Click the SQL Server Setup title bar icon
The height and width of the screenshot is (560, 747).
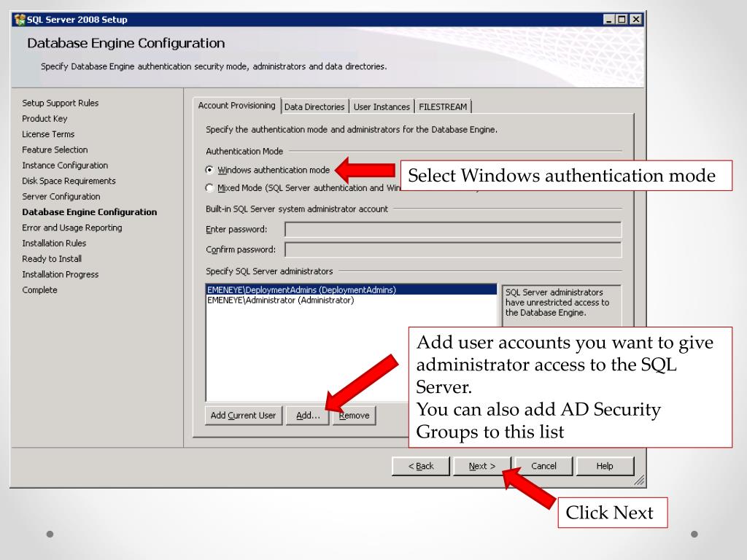click(20, 20)
